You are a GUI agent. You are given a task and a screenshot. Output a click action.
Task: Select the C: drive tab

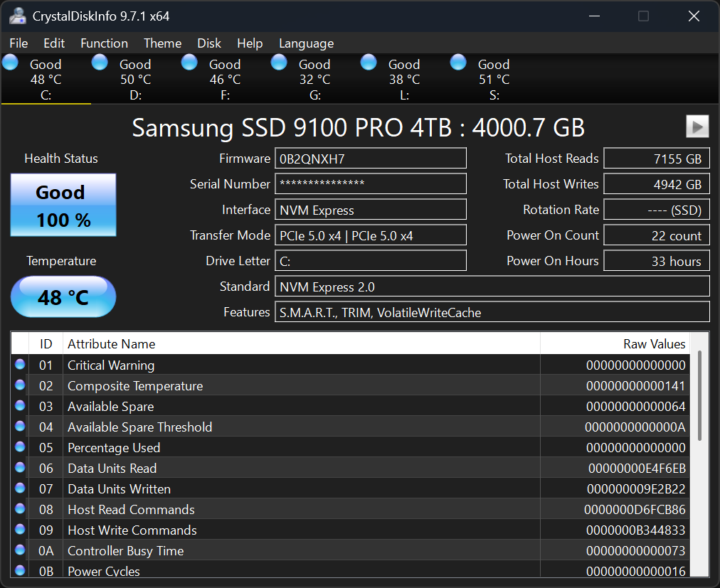coord(46,79)
